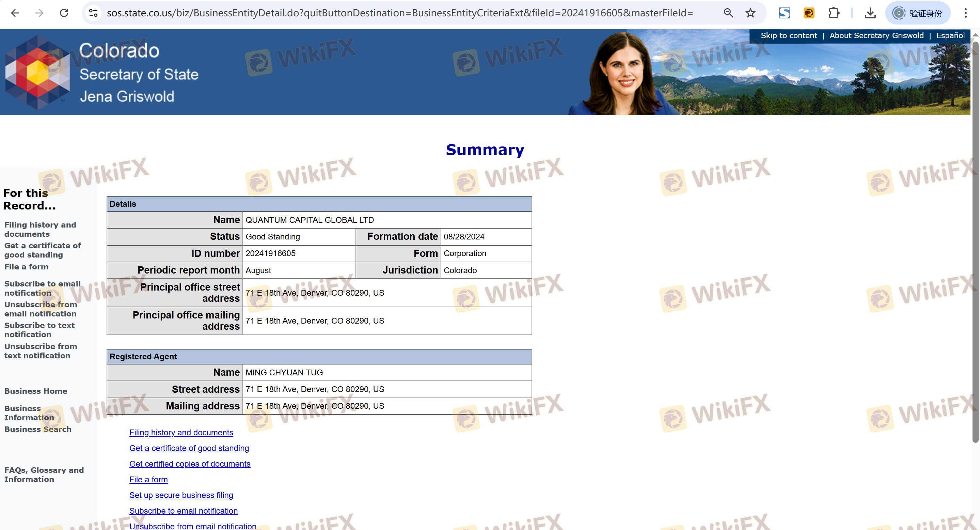Click the blue S extension icon
Screen dimensions: 980x530
784,13
